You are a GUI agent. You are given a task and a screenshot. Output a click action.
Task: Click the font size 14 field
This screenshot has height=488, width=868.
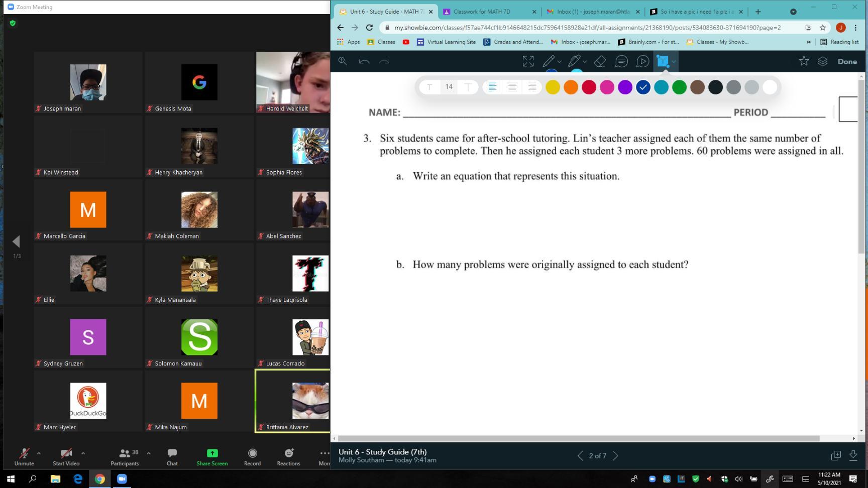[449, 87]
